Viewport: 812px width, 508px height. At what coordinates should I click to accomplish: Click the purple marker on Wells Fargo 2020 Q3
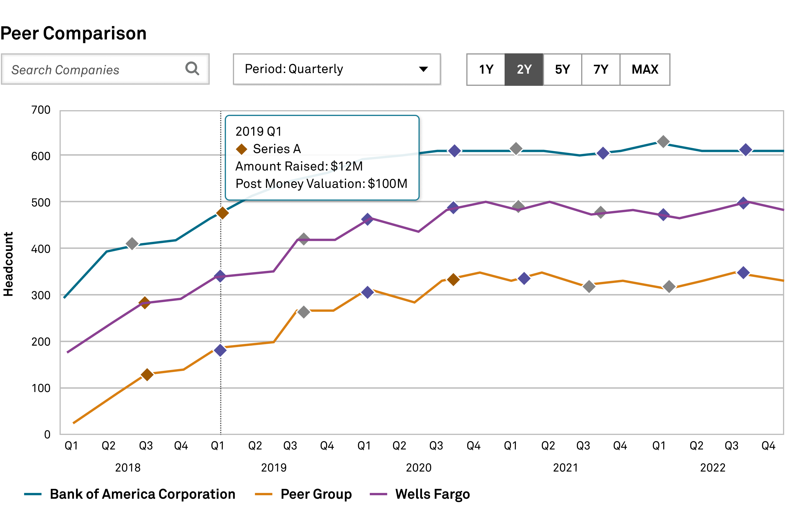pyautogui.click(x=453, y=208)
